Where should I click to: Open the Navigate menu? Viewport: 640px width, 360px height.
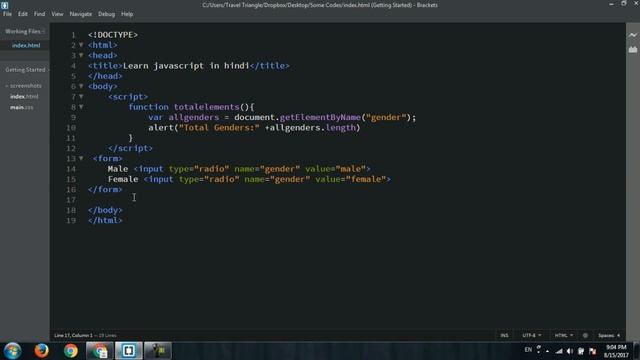81,14
